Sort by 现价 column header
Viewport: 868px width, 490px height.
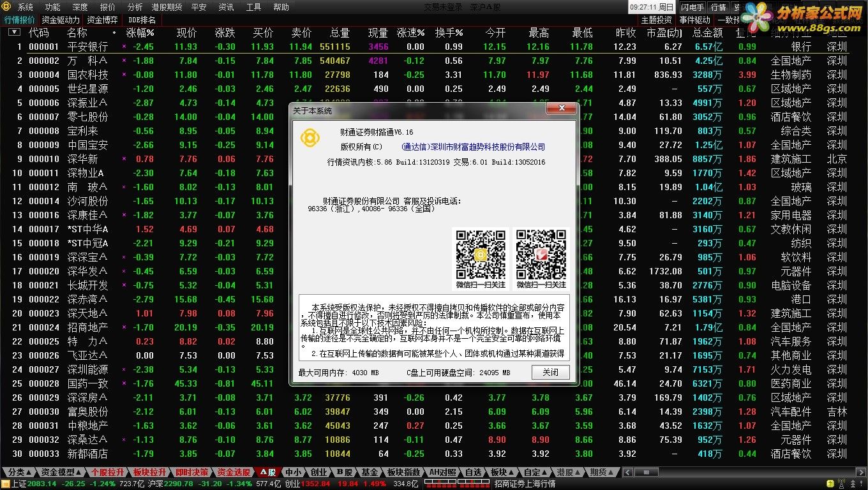187,33
